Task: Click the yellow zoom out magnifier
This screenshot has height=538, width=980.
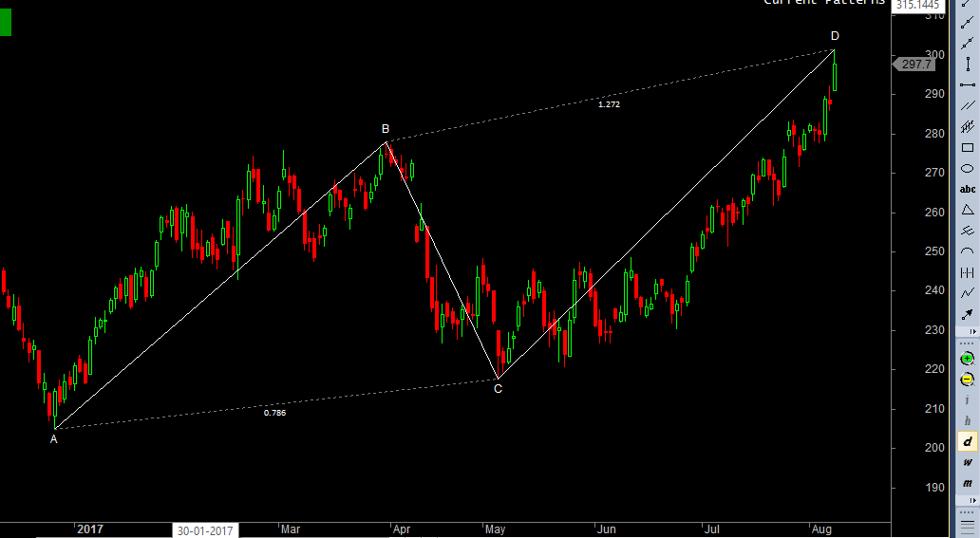Action: click(x=968, y=380)
